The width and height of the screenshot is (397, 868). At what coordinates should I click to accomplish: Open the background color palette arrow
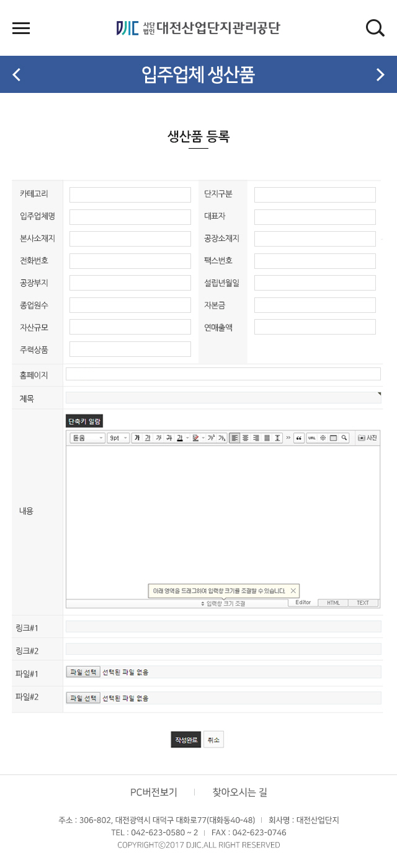[x=203, y=437]
